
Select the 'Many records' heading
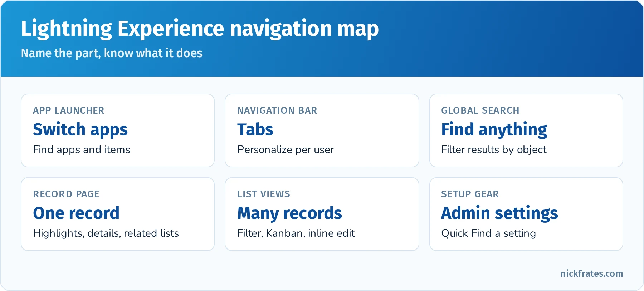click(290, 213)
